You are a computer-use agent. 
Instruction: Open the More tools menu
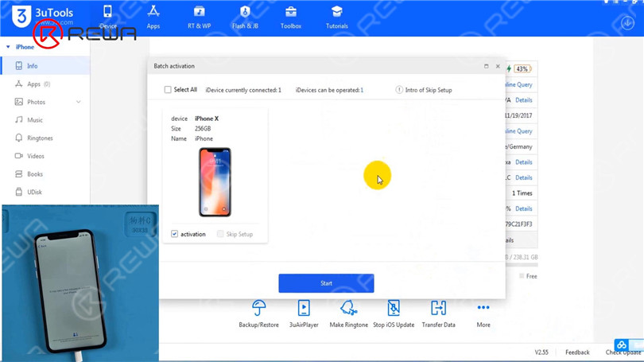click(x=483, y=309)
